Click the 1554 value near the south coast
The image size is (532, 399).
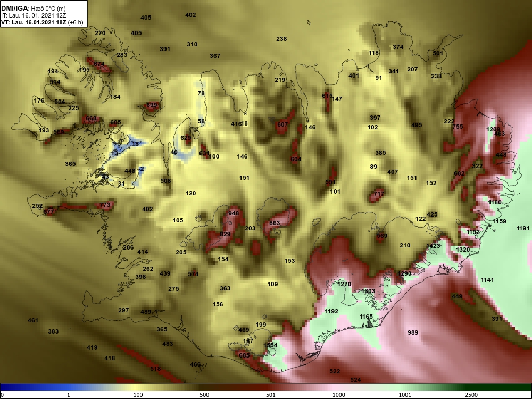coord(270,345)
